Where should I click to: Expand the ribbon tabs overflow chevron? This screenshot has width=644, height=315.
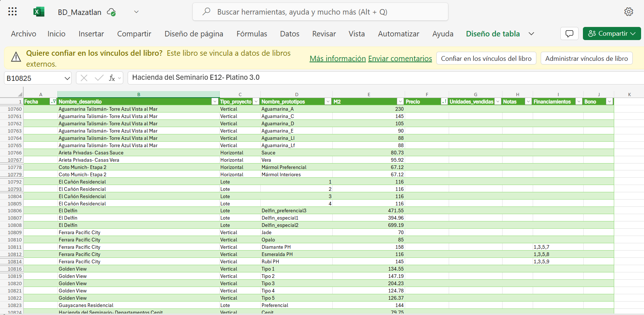[x=531, y=34]
